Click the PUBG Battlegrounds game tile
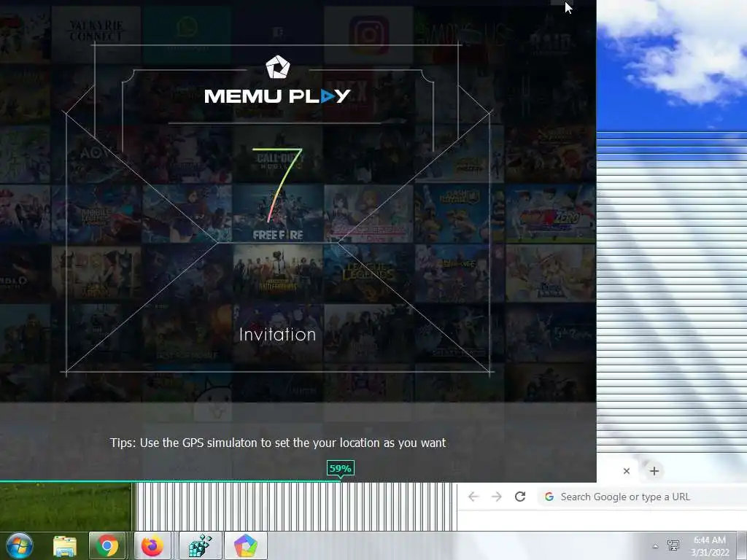 click(x=278, y=273)
